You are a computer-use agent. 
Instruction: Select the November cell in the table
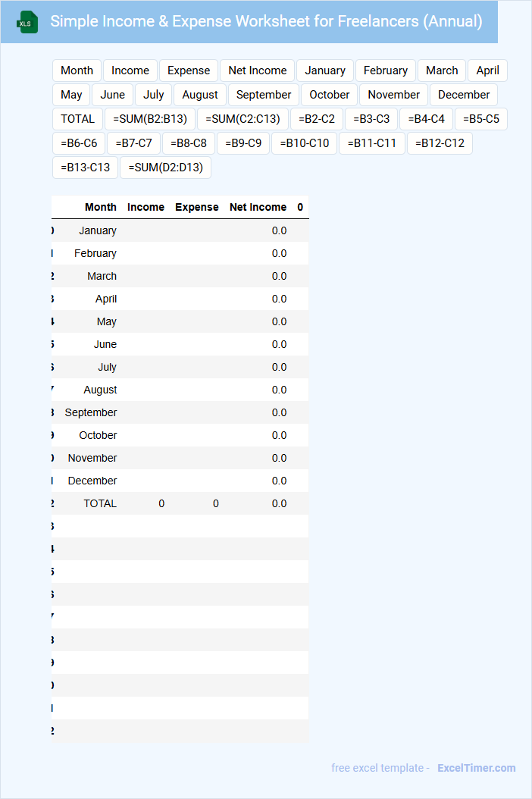(92, 458)
